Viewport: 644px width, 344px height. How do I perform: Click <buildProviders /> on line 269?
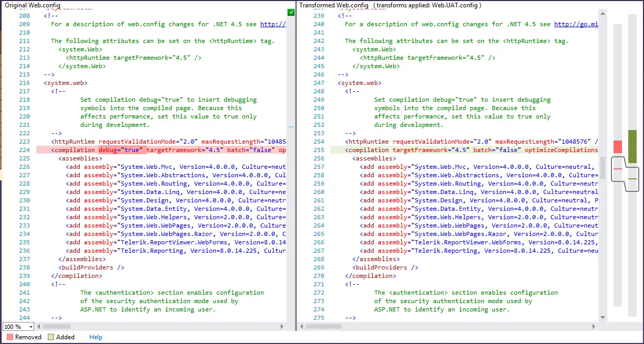pos(385,267)
